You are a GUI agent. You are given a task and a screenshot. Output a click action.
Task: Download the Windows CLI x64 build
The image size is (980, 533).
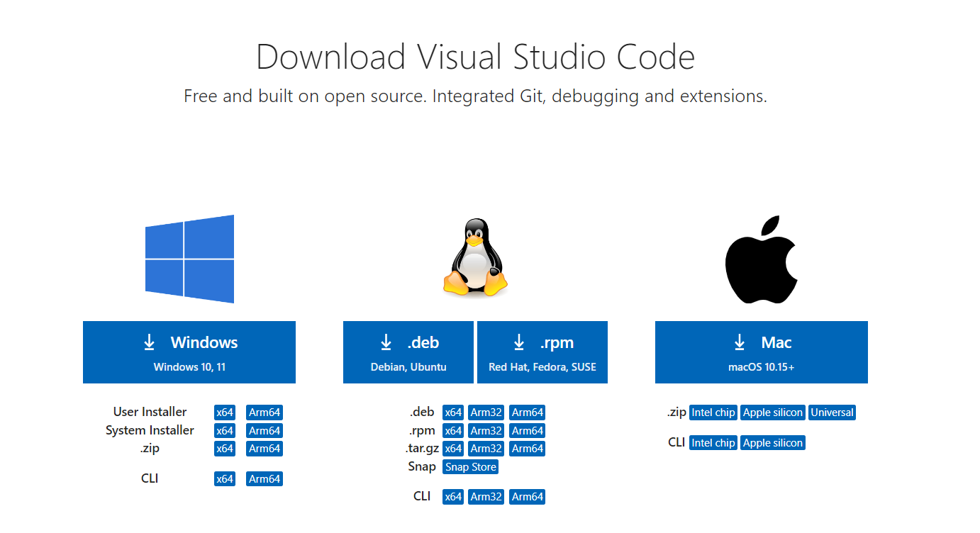[x=225, y=479]
